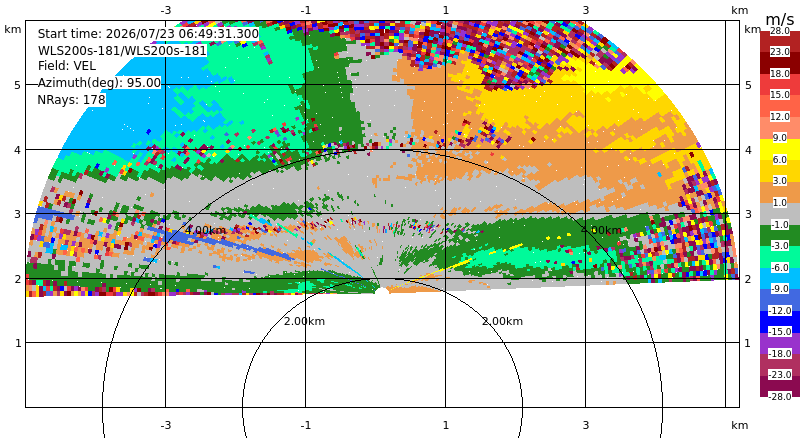800x438 pixels.
Task: Click the orange 1.0 colorbar segment
Action: 780,192
